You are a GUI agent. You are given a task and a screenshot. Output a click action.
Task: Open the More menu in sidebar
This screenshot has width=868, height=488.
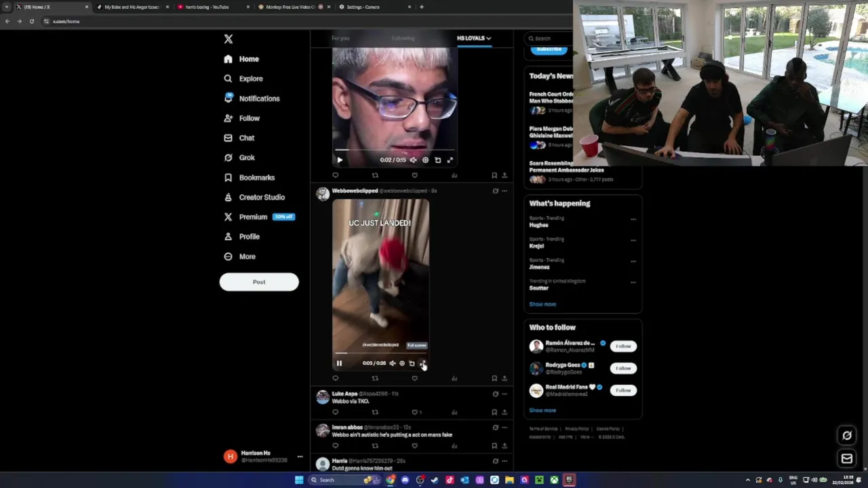pyautogui.click(x=239, y=257)
